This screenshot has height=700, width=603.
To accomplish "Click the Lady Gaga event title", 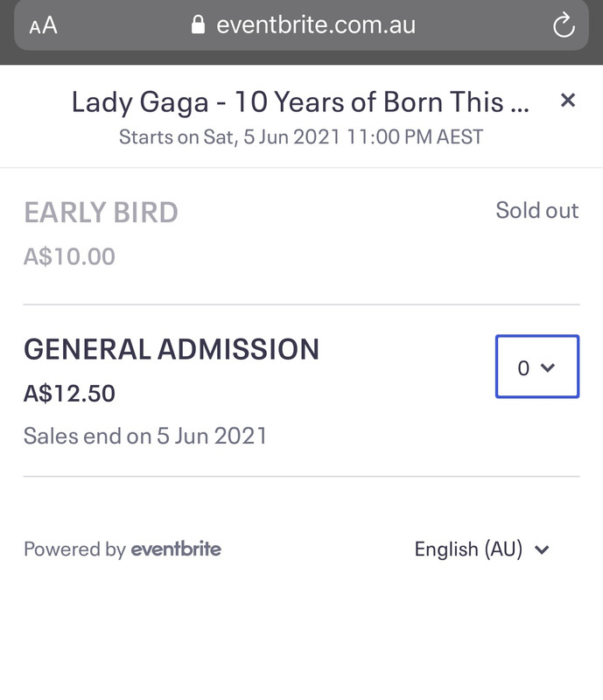I will [x=300, y=101].
